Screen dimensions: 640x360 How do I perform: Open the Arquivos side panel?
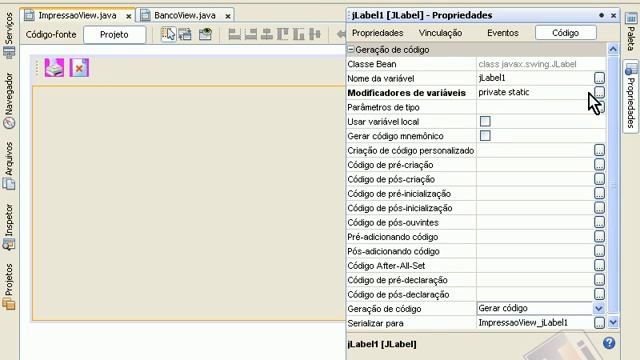9,165
